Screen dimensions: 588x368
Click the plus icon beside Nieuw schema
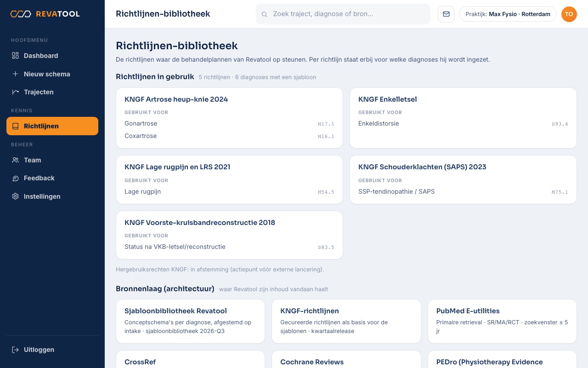[x=15, y=74]
